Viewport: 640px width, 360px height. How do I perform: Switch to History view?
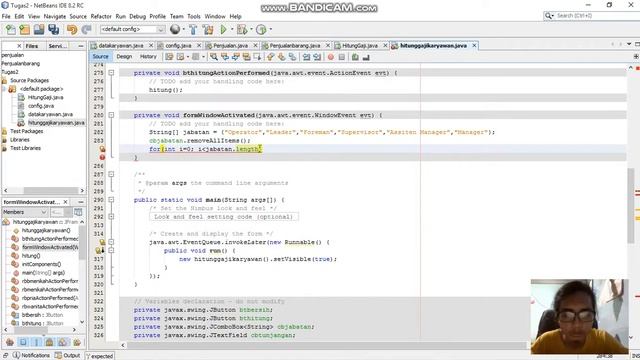(x=148, y=57)
